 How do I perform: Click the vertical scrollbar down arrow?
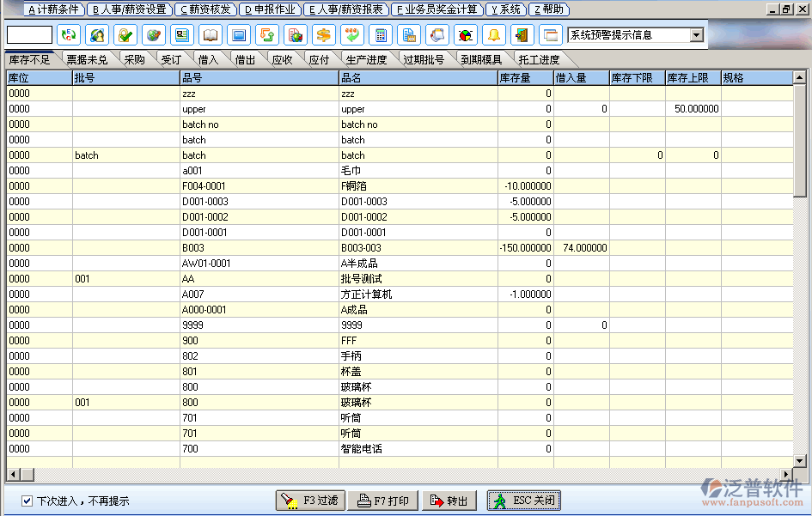[801, 461]
